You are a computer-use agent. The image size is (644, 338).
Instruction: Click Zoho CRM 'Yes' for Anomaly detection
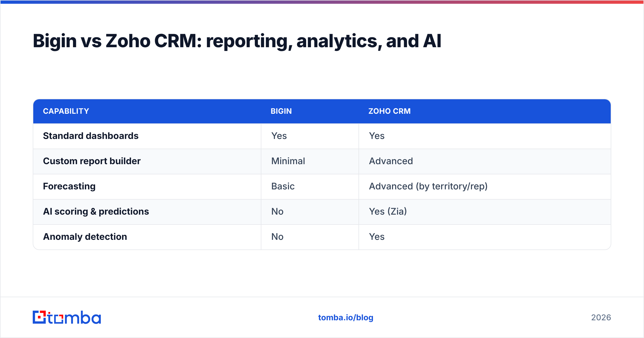click(x=377, y=237)
